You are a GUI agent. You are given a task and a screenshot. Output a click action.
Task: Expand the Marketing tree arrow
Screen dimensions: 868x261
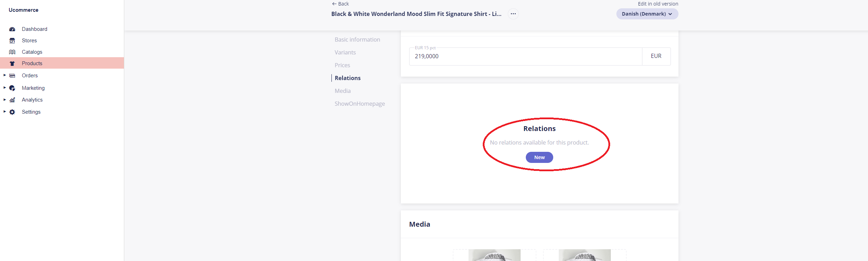pyautogui.click(x=5, y=88)
